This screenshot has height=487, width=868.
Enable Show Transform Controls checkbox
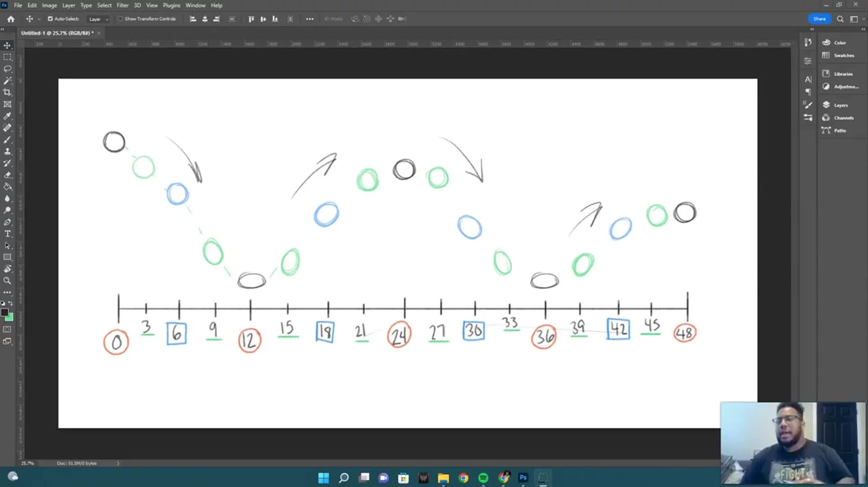click(121, 19)
